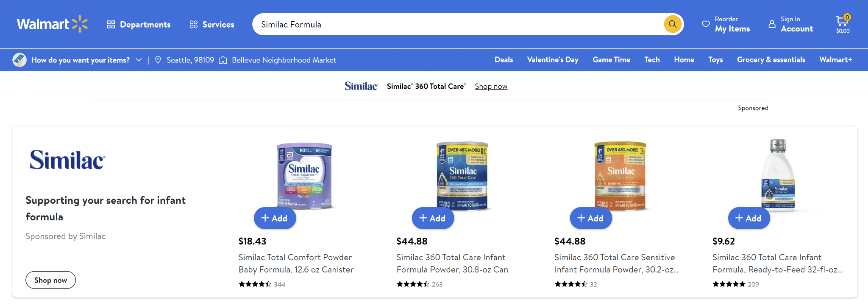Click the Sign In account icon
Screen dimensions: 868x306
coord(772,24)
